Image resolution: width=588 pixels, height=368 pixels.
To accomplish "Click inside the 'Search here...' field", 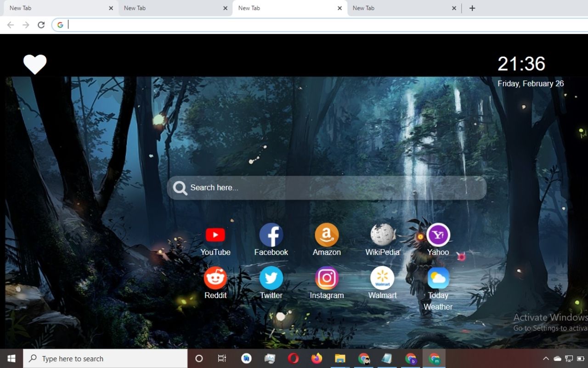I will pyautogui.click(x=326, y=188).
